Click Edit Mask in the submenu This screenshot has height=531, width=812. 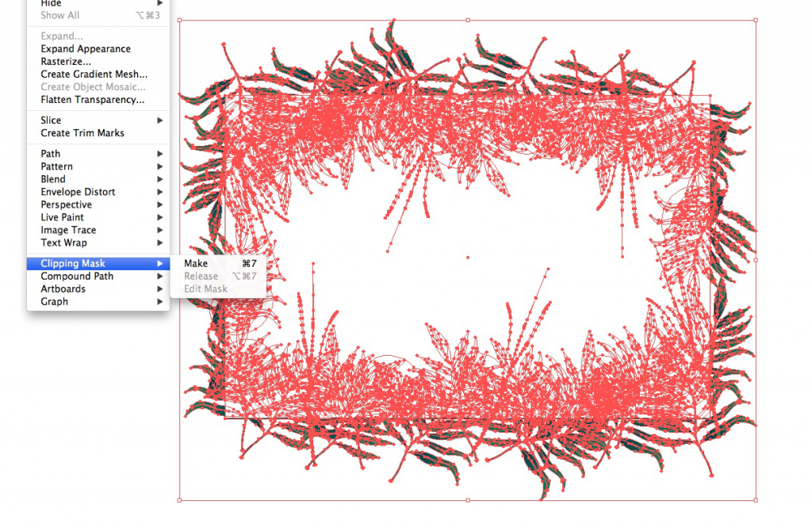pos(218,288)
